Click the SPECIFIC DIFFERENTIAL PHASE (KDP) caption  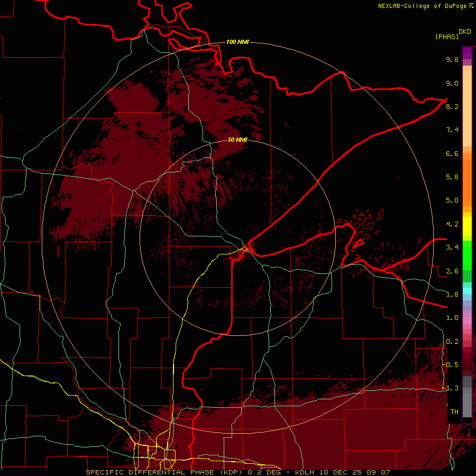pyautogui.click(x=166, y=472)
